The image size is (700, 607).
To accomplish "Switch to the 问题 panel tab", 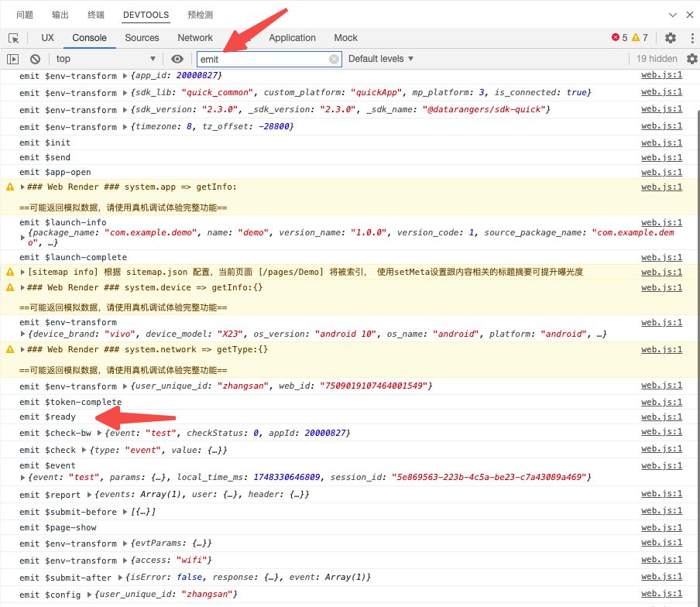I will coord(25,15).
